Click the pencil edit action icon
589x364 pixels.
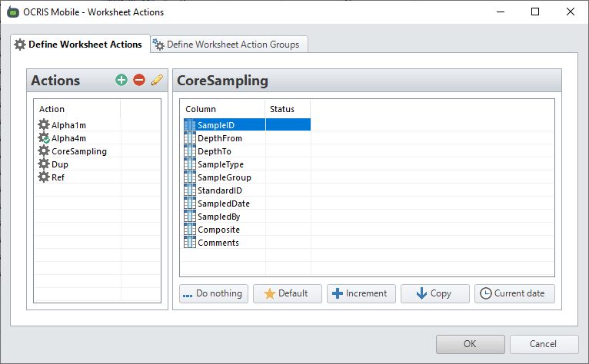pos(157,81)
